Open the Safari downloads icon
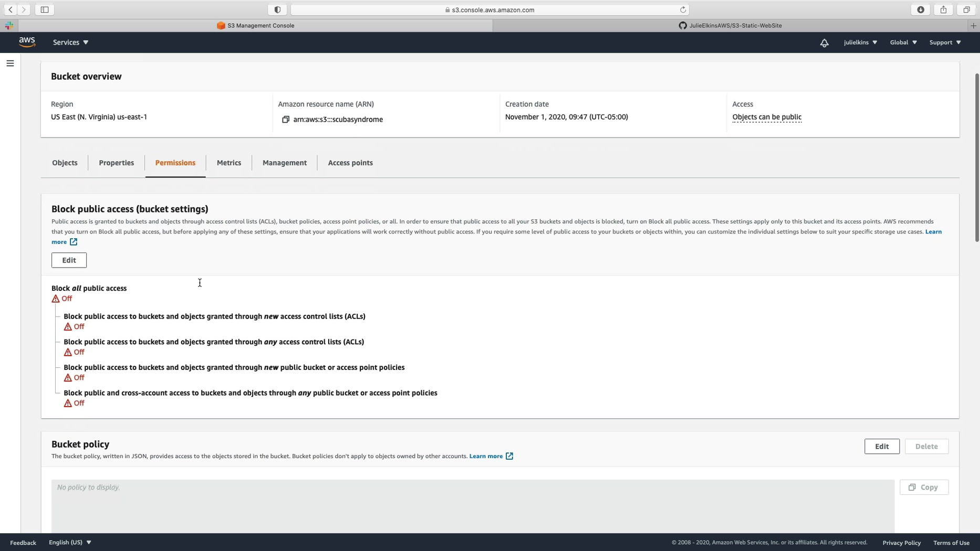Image resolution: width=980 pixels, height=551 pixels. (x=921, y=9)
